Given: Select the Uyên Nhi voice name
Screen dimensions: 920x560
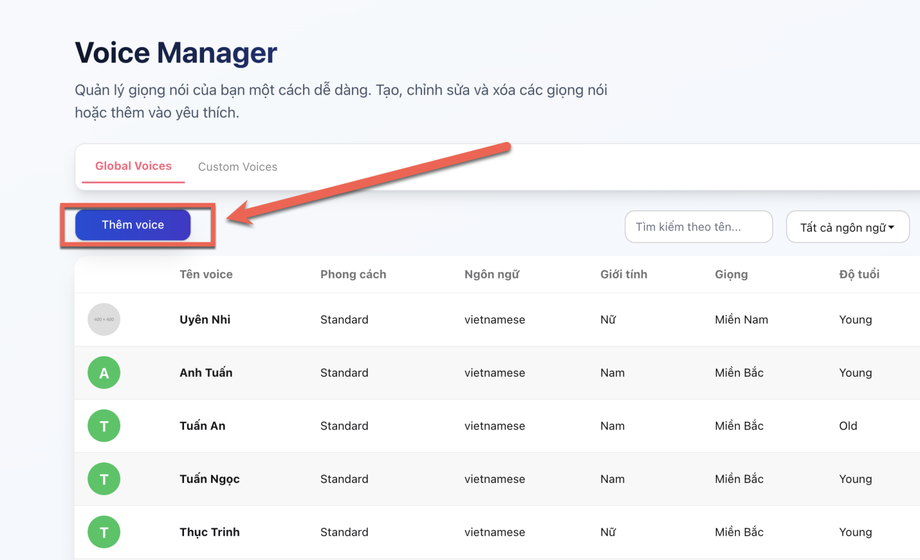Looking at the screenshot, I should point(205,320).
